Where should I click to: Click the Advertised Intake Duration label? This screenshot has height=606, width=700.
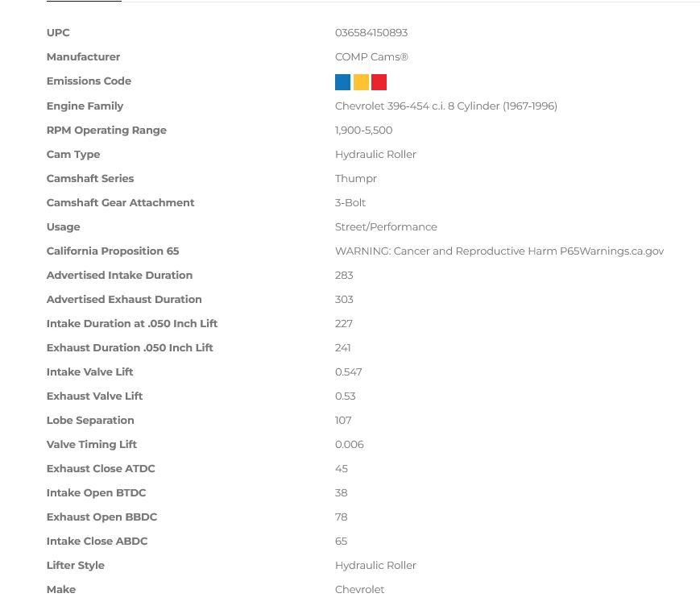[x=119, y=276]
